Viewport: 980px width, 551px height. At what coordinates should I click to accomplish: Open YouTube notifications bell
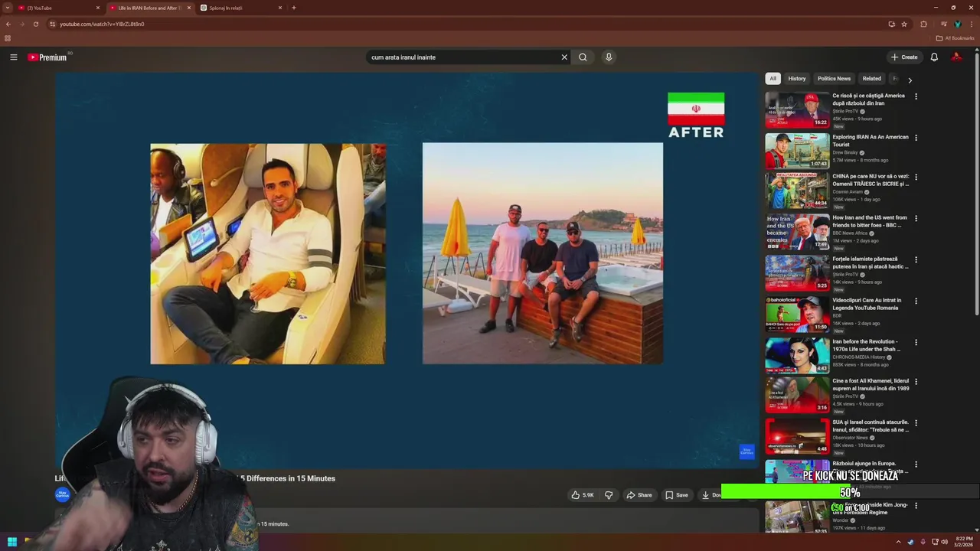coord(934,57)
